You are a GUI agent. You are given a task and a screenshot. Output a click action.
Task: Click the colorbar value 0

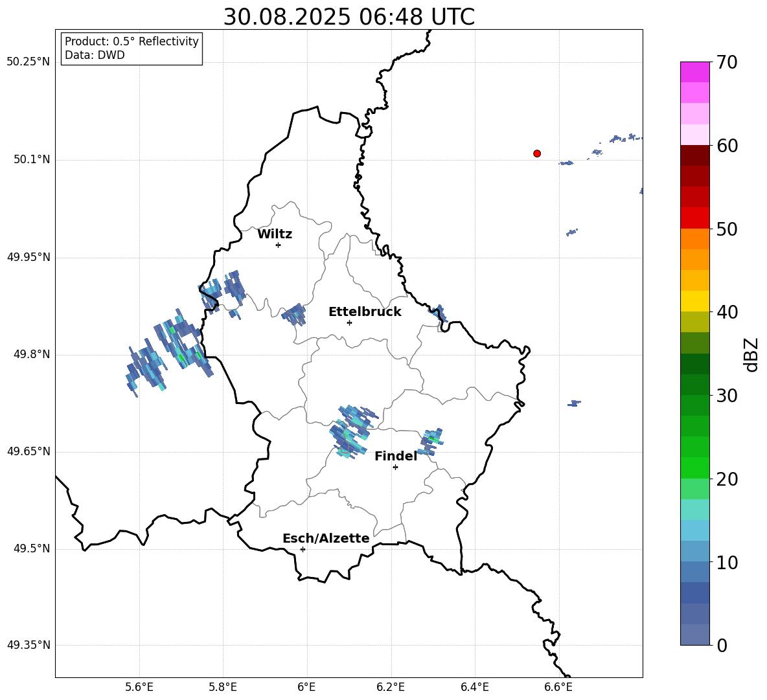coord(722,645)
